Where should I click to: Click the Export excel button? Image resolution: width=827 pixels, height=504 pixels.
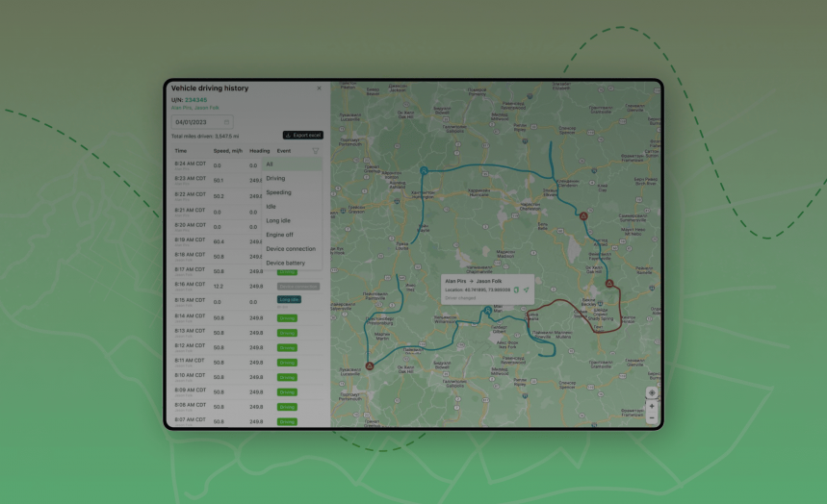coord(301,136)
